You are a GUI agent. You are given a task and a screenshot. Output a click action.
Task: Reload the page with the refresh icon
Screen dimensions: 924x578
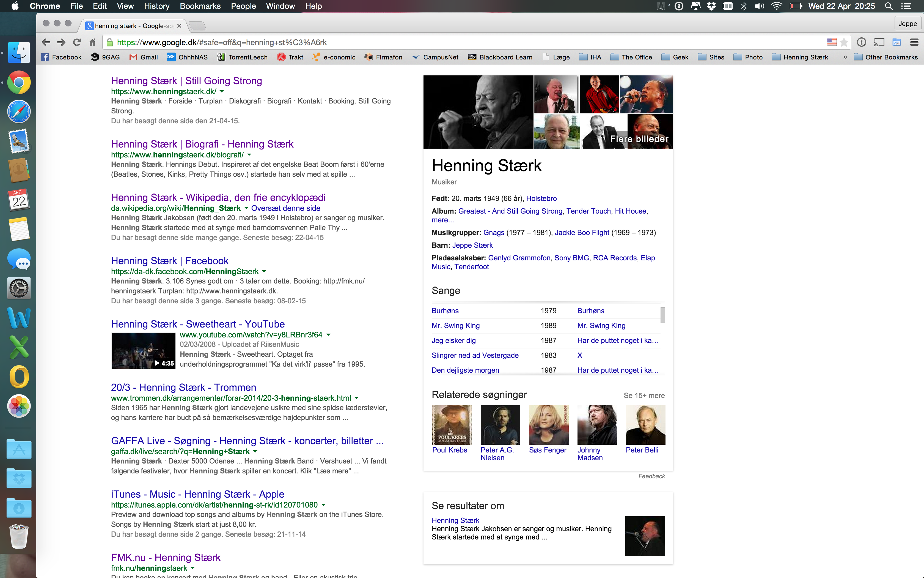77,42
